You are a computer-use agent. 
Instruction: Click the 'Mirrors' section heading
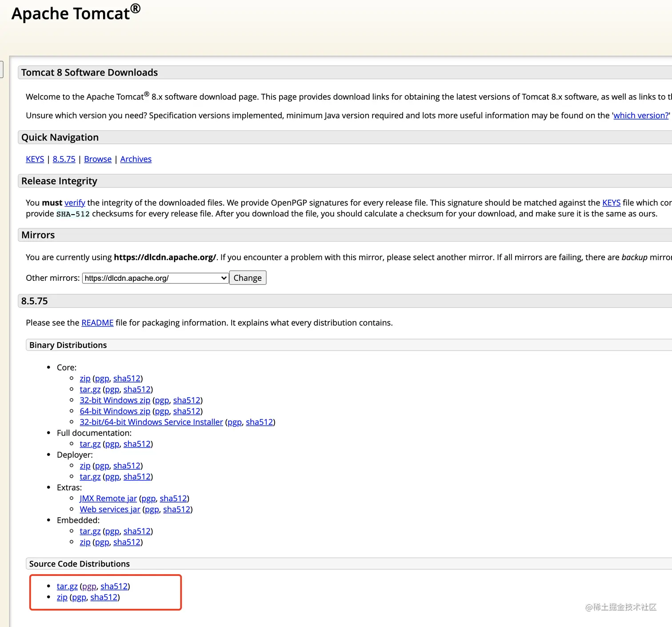click(x=38, y=235)
